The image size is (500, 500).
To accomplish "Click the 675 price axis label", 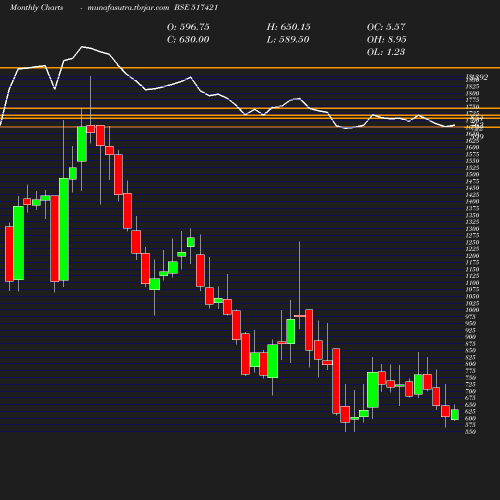I will coord(471,398).
